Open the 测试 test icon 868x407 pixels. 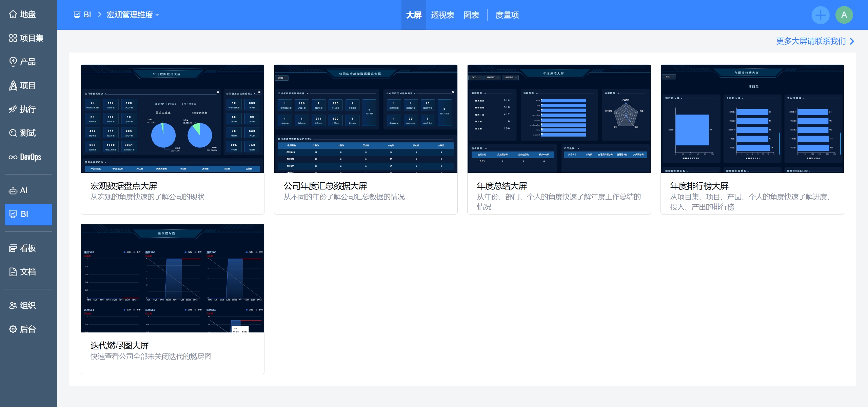(x=13, y=133)
